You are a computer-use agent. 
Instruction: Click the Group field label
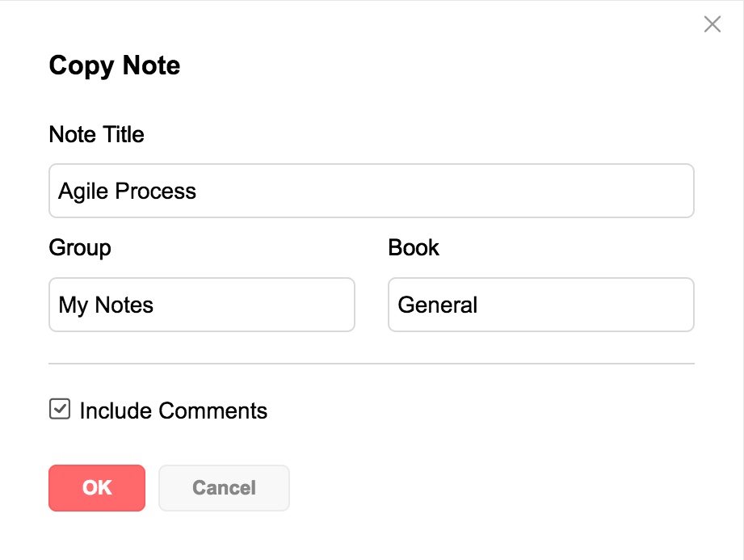point(80,247)
